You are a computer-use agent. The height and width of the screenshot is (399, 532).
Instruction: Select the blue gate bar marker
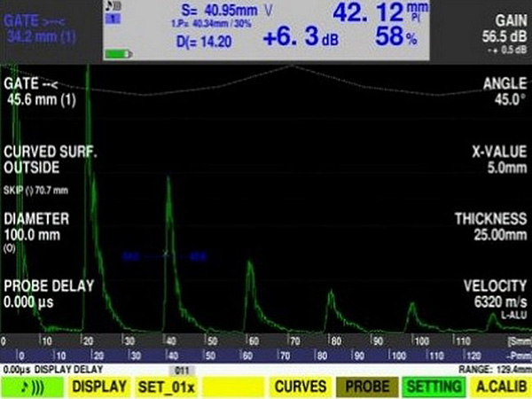pos(165,256)
